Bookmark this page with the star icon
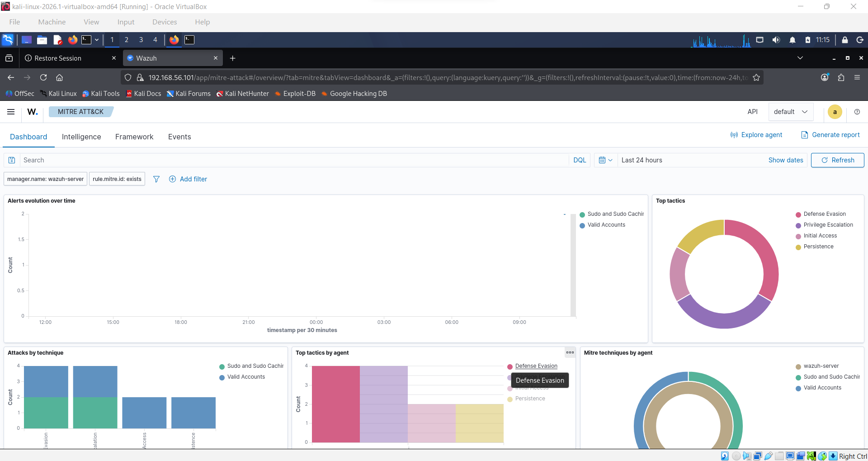 (x=756, y=77)
